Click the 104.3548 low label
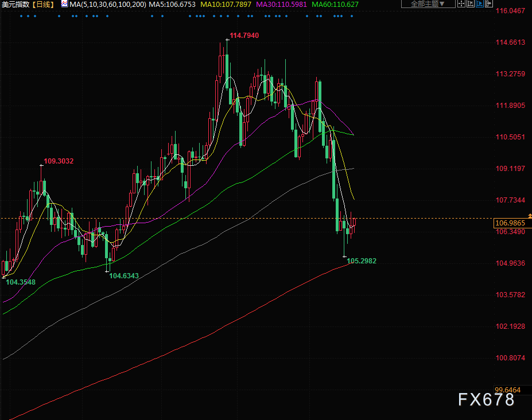Image resolution: width=532 pixels, height=420 pixels. pos(21,282)
